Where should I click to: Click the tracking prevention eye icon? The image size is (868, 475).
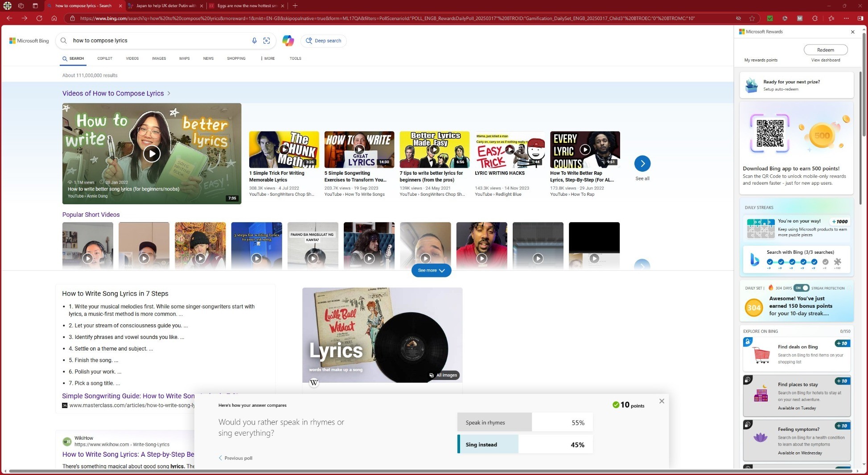tap(738, 18)
